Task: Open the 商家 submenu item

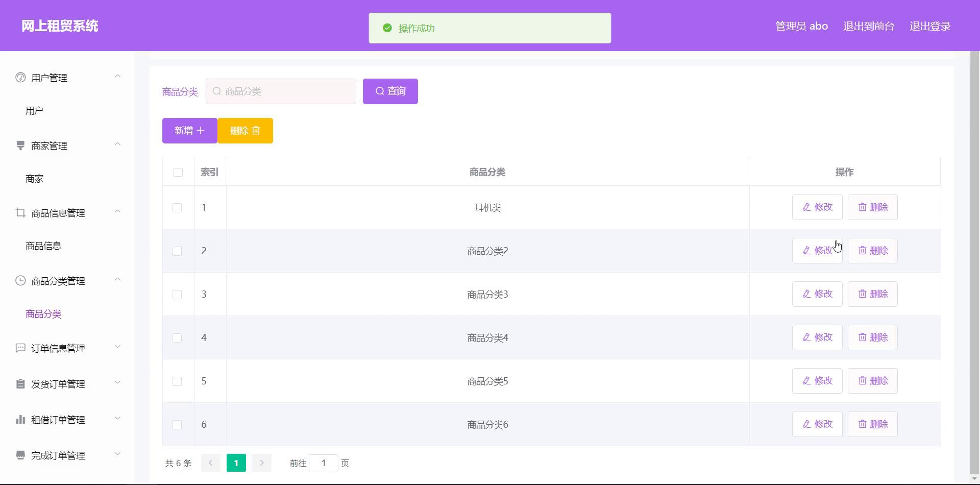Action: [35, 179]
